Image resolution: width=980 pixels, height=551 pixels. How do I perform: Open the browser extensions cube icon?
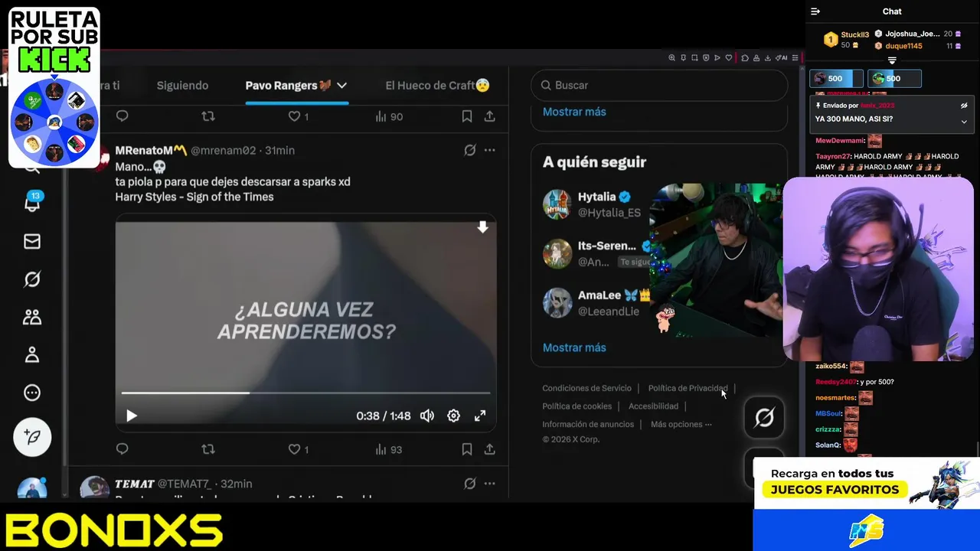pyautogui.click(x=745, y=57)
